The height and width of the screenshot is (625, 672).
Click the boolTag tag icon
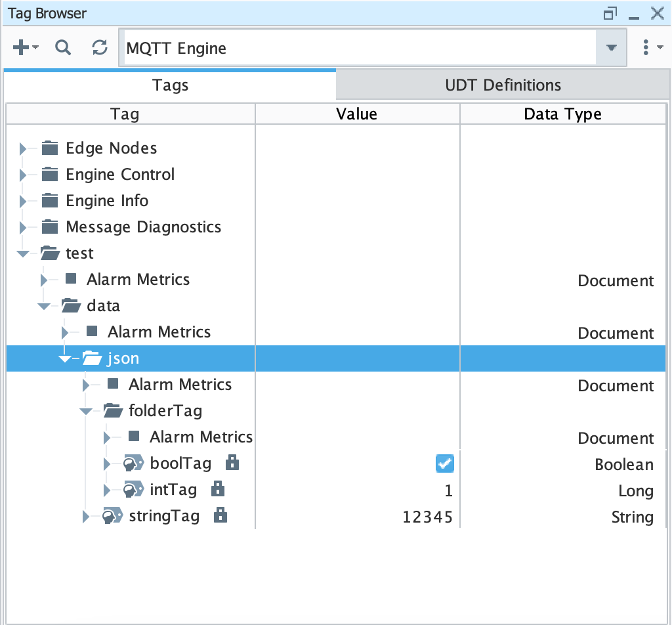[134, 464]
